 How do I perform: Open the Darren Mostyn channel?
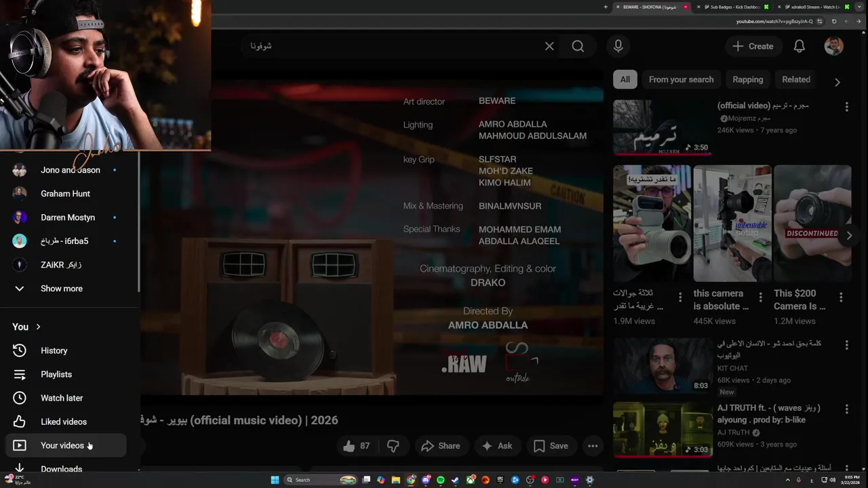coord(65,218)
